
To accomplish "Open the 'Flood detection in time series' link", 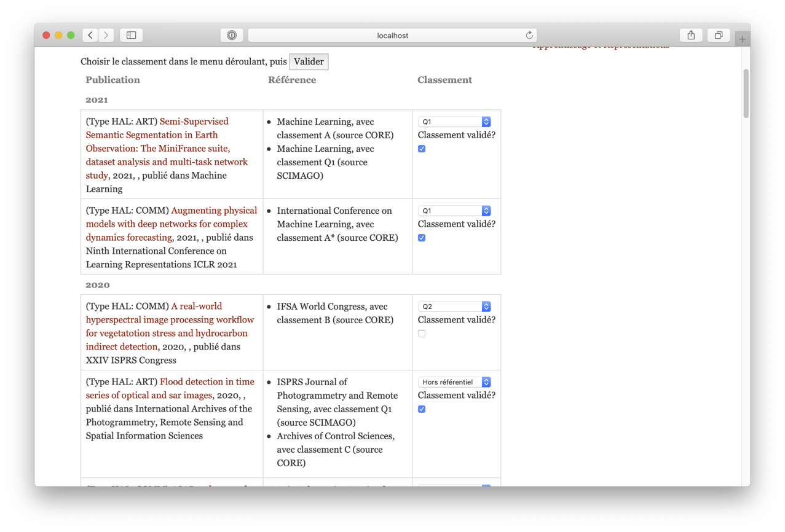I will pyautogui.click(x=207, y=382).
